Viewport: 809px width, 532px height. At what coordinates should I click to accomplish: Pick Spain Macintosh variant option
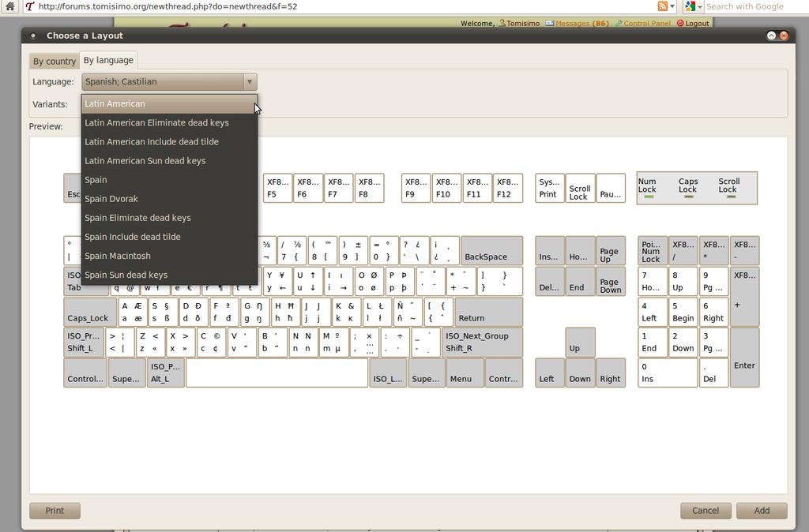coord(118,256)
